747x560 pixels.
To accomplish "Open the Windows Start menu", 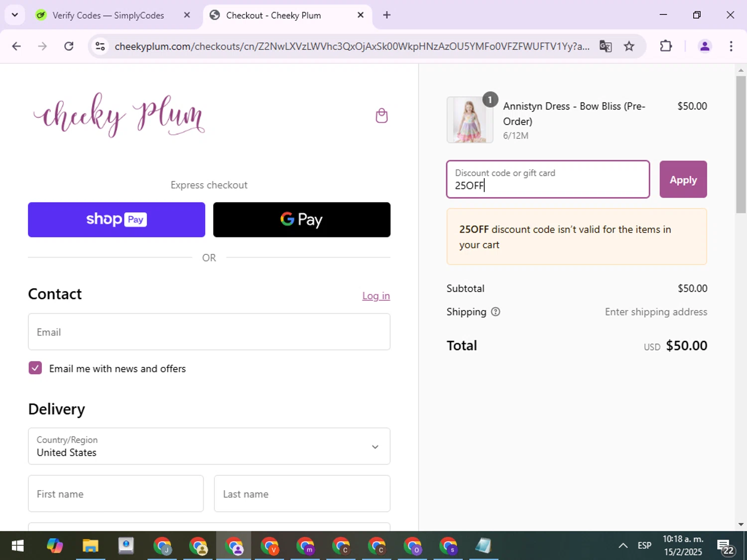I will [x=17, y=546].
